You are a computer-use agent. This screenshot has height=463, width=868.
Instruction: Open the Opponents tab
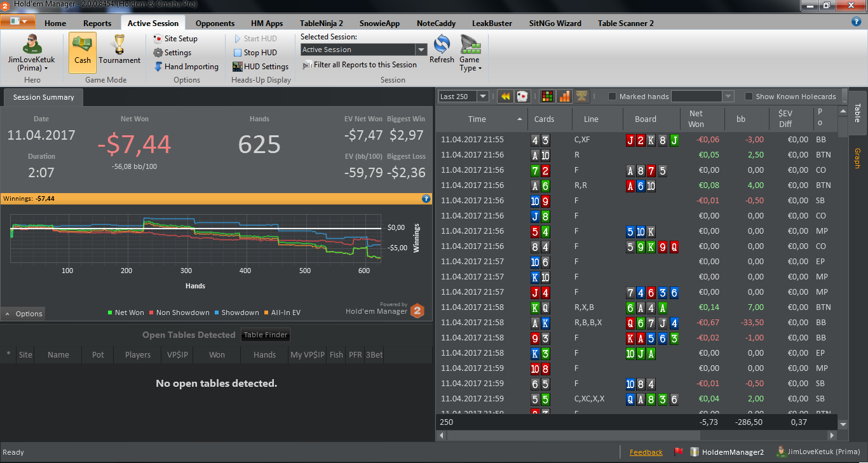215,23
